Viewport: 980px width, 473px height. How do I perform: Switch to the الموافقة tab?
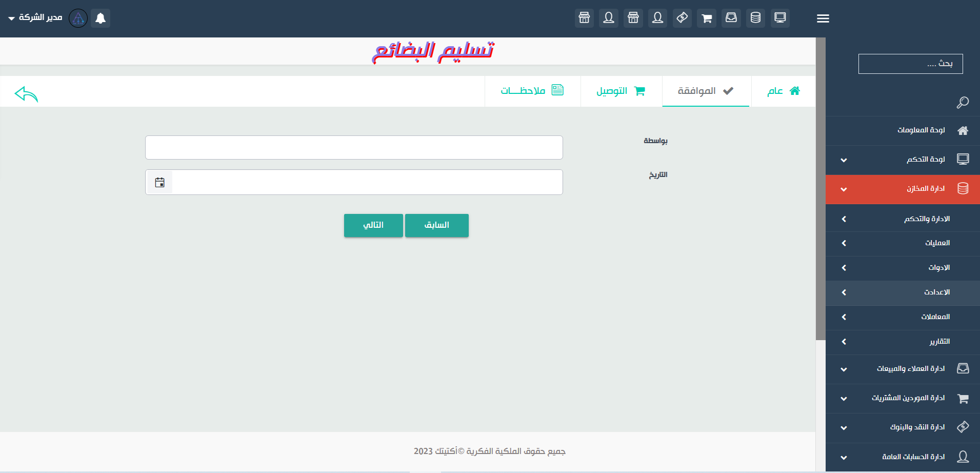[x=706, y=91]
